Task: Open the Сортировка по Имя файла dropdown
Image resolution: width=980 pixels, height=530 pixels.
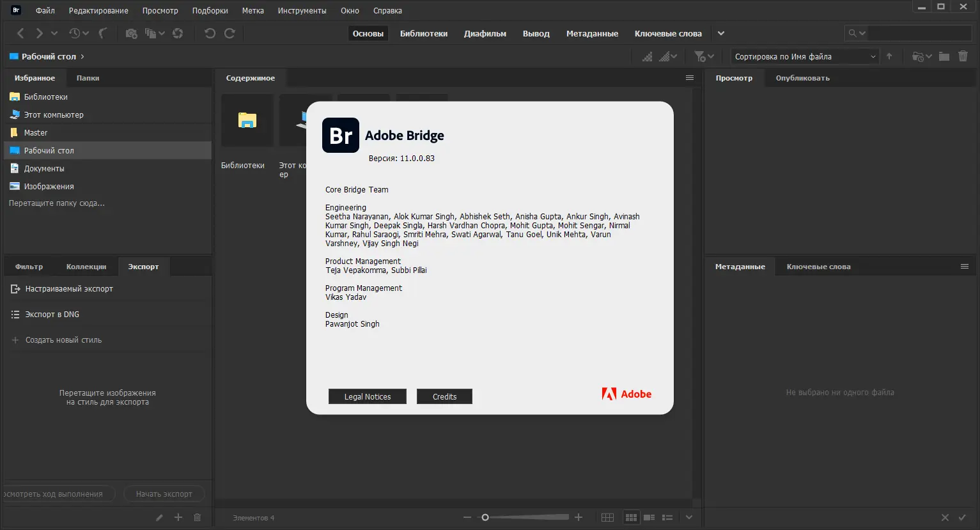Action: 805,56
